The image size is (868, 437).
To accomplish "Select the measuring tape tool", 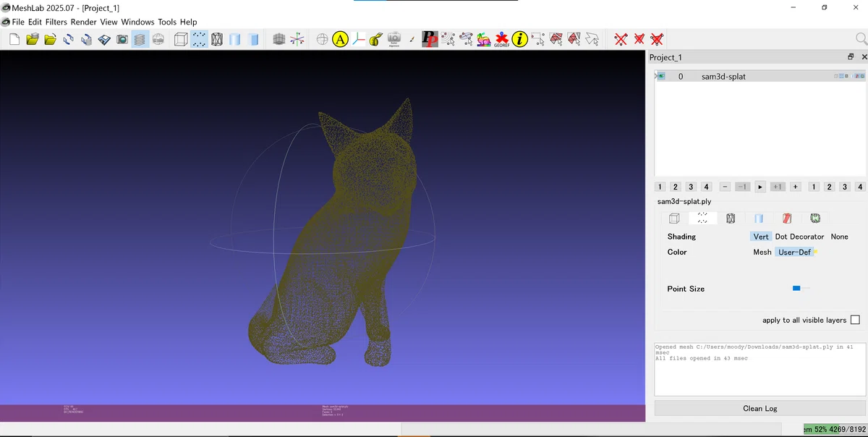I will (x=376, y=40).
